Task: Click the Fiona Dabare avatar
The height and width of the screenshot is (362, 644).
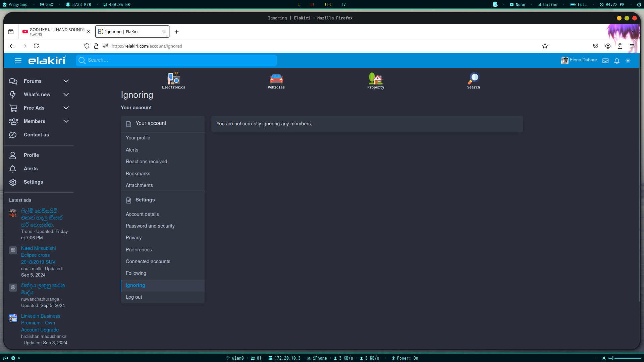Action: [565, 60]
